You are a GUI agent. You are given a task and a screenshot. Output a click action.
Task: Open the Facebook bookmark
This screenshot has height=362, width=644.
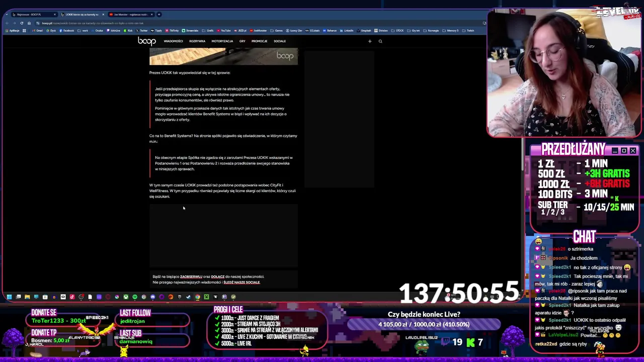(66, 31)
